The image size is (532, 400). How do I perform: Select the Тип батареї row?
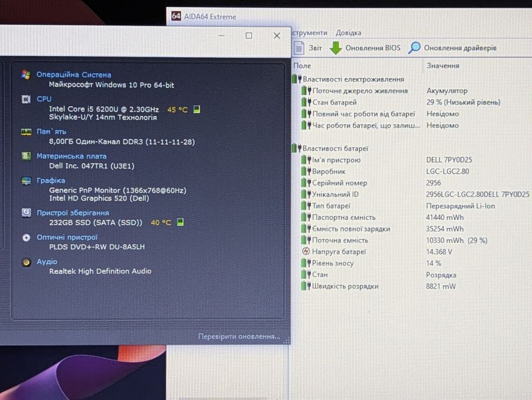coord(398,206)
